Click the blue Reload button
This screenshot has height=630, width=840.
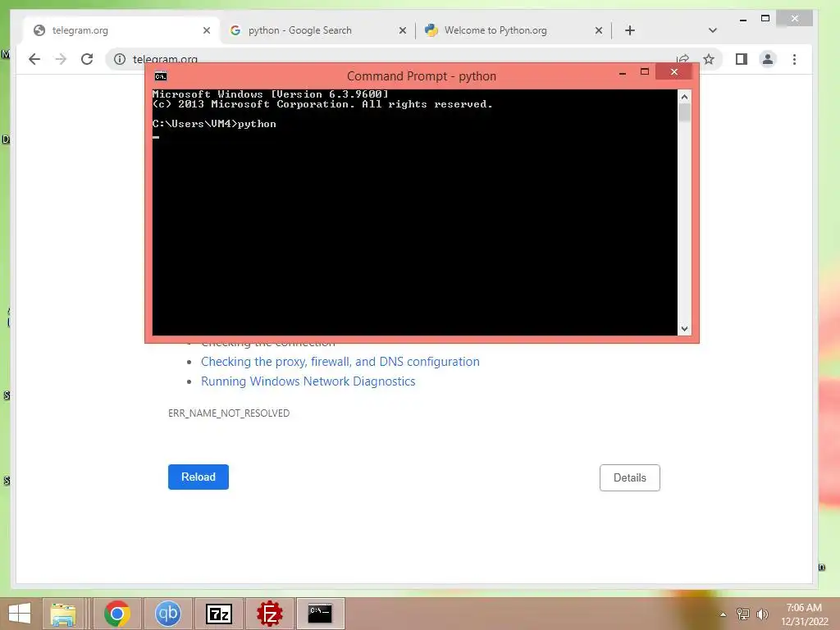pos(199,477)
